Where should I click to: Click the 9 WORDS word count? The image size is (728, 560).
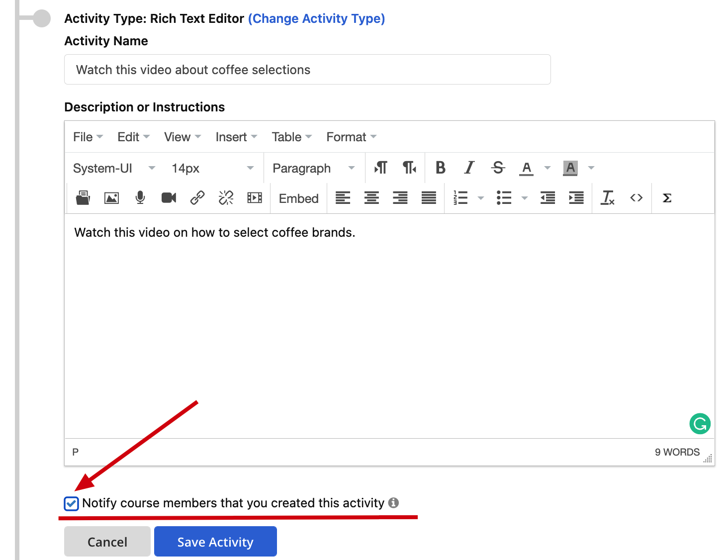(x=677, y=452)
